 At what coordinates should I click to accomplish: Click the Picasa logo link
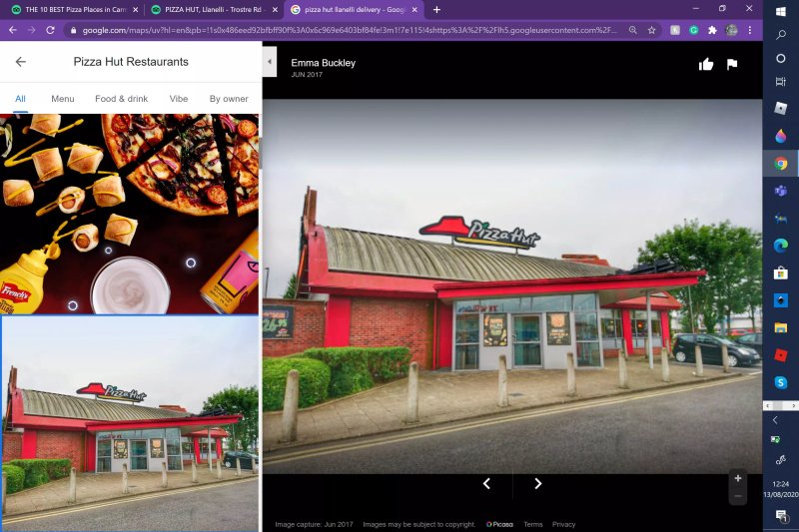coord(499,524)
